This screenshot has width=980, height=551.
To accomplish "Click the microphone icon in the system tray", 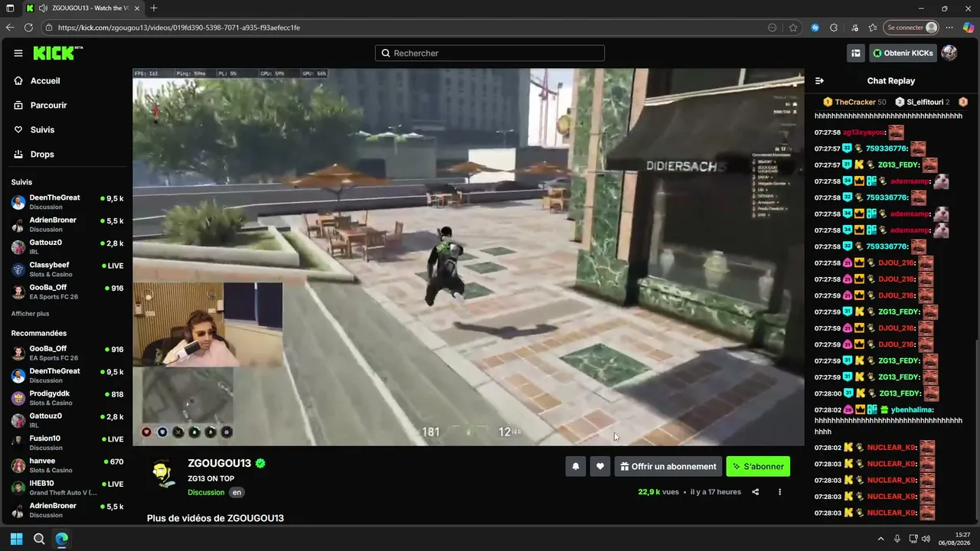I will point(897,539).
